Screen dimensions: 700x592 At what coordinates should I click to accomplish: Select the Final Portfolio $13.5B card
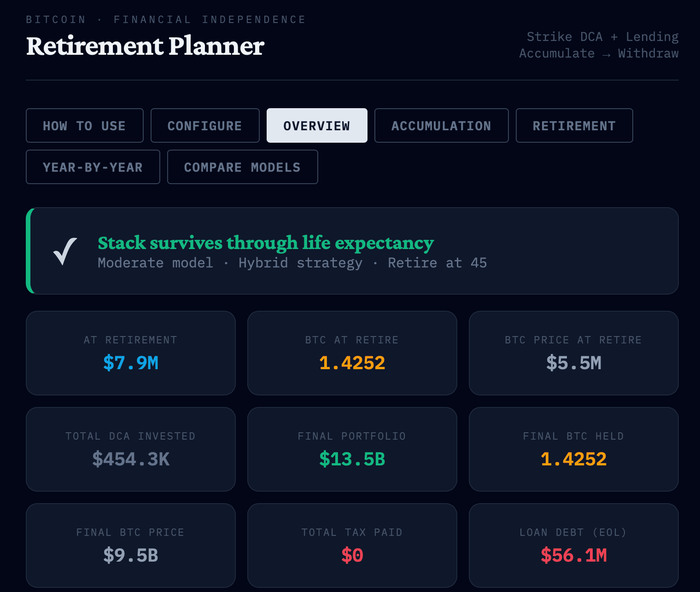pyautogui.click(x=352, y=449)
